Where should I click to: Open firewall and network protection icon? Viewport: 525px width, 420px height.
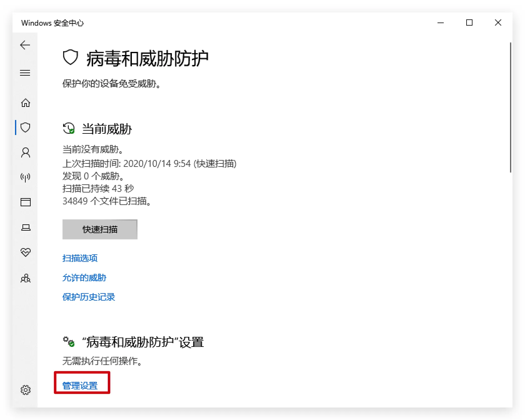tap(25, 177)
